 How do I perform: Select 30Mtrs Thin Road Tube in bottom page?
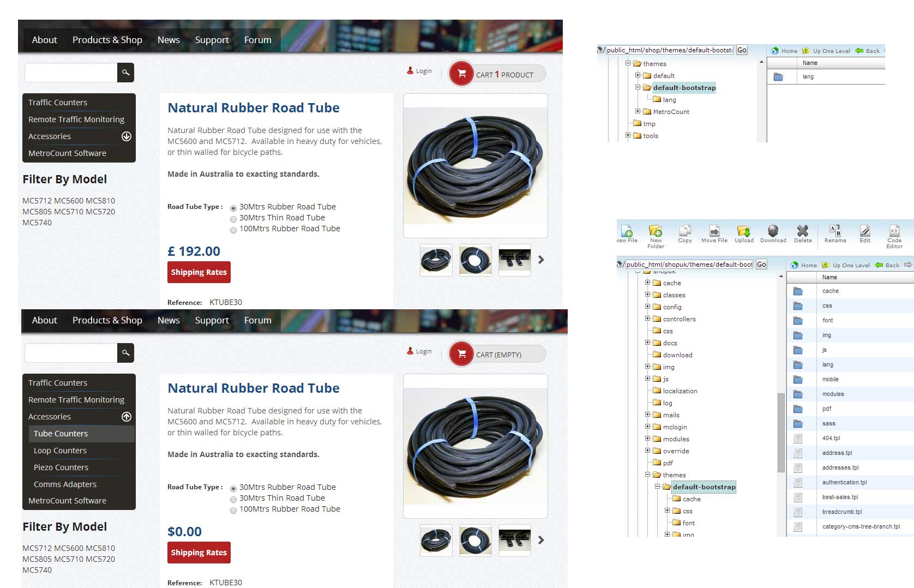coord(233,499)
